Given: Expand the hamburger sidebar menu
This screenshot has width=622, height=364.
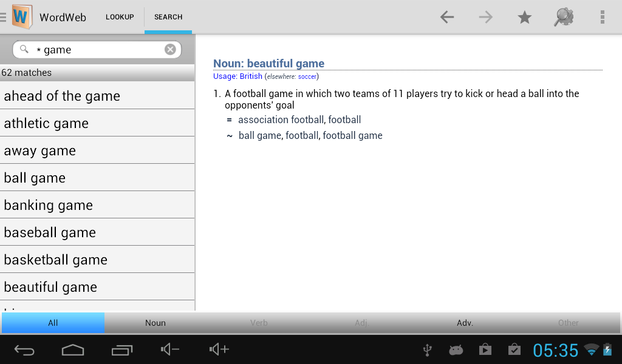Looking at the screenshot, I should pyautogui.click(x=5, y=17).
